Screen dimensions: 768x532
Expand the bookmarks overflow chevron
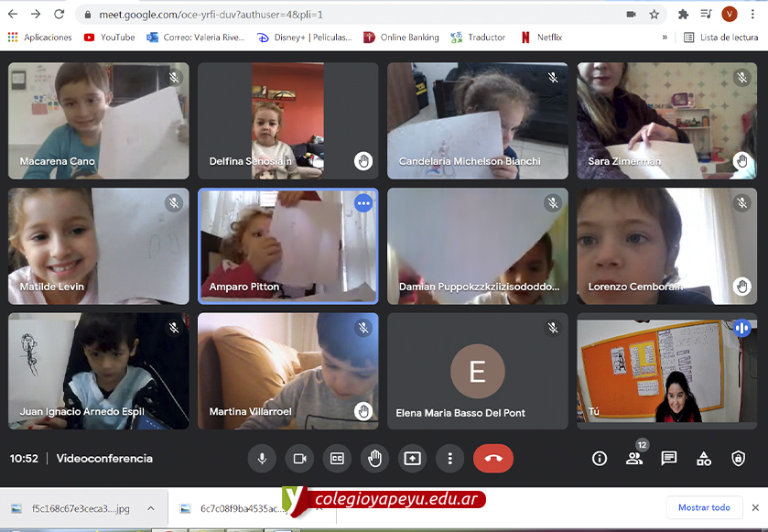point(665,38)
